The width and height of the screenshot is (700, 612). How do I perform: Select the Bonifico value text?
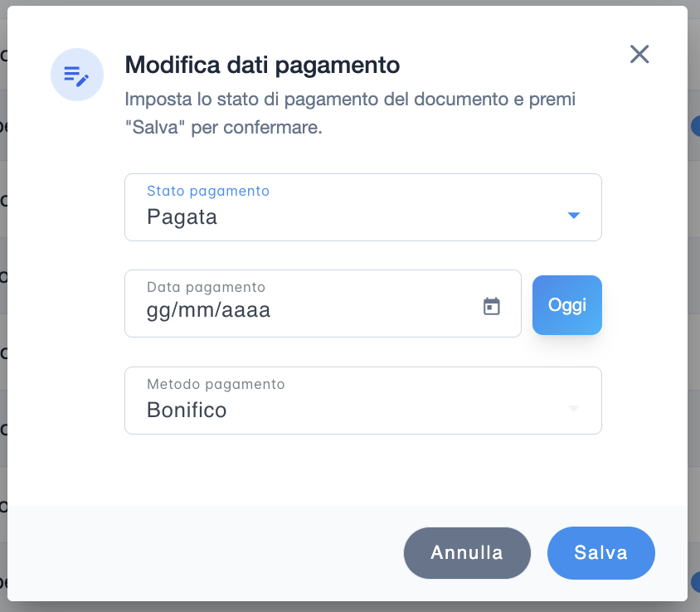[187, 410]
